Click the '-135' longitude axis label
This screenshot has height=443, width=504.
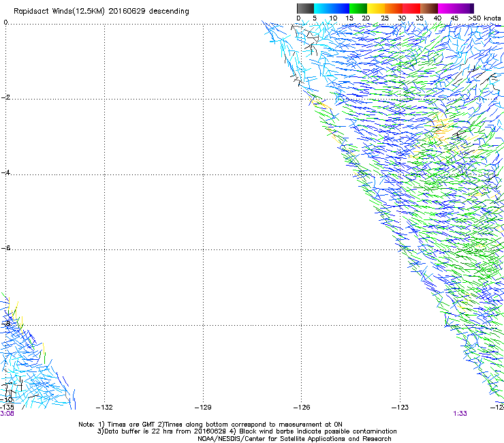point(7,408)
